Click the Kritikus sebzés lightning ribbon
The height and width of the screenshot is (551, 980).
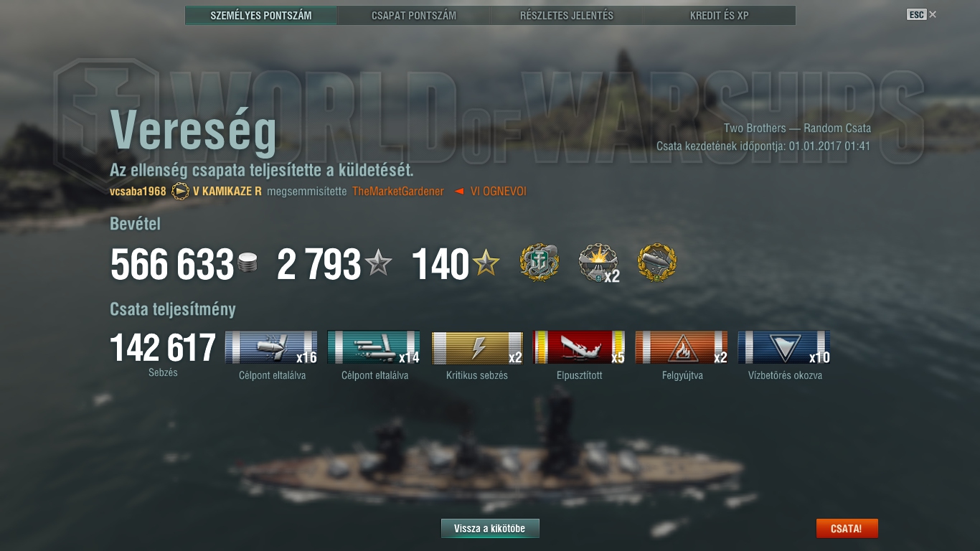point(477,347)
